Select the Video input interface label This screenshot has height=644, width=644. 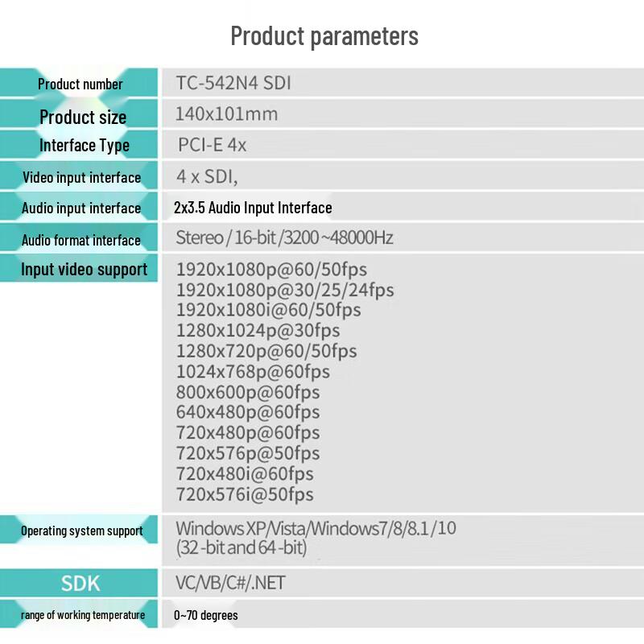coord(82,178)
